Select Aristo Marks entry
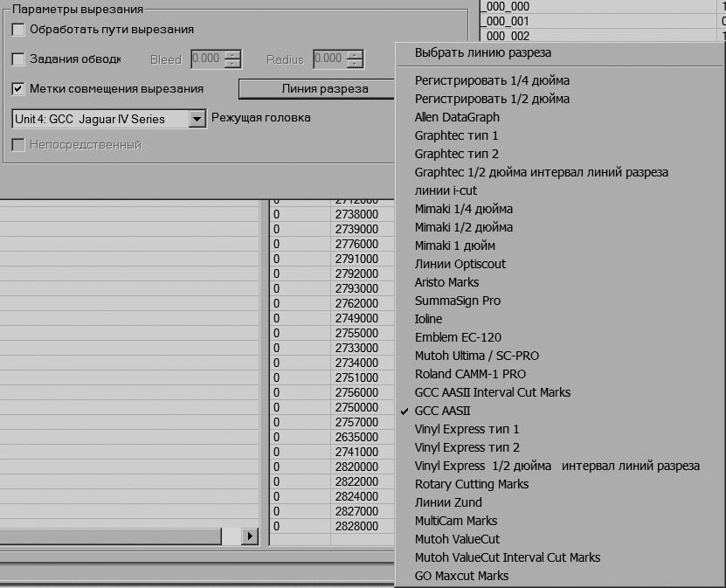726x588 pixels. 446,282
